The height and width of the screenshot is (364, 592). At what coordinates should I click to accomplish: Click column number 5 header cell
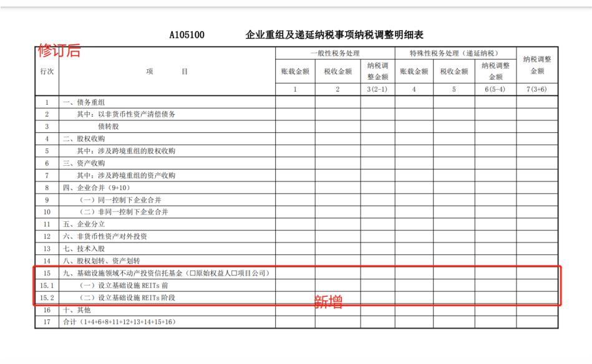tap(454, 89)
